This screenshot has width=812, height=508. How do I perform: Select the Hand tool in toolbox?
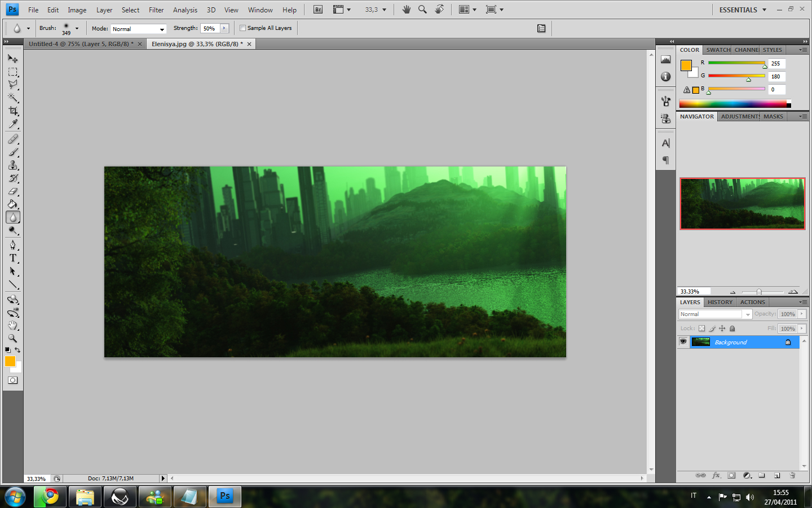(x=13, y=326)
